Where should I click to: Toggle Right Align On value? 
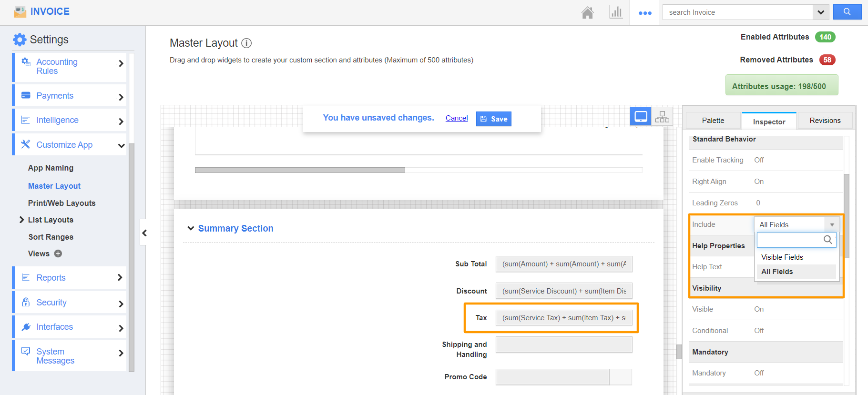(759, 182)
